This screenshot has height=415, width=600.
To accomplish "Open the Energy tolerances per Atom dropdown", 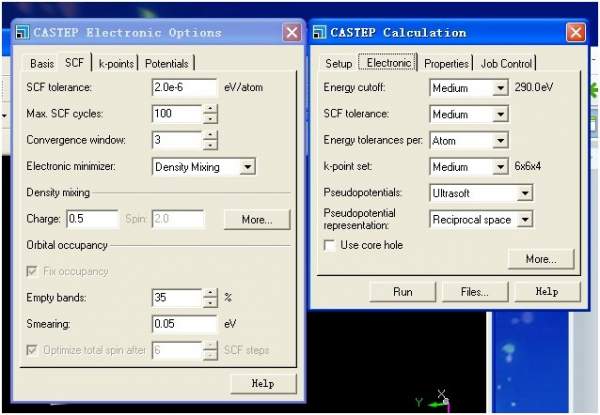I will [500, 140].
